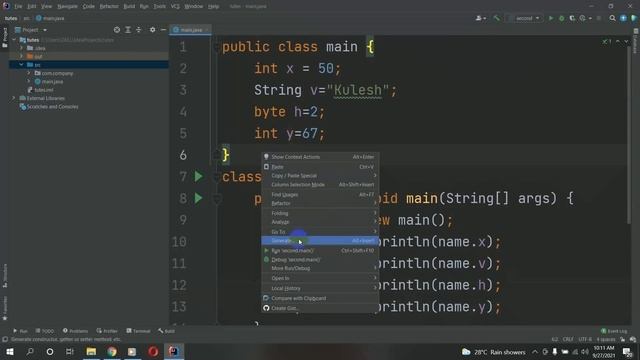Expand the Folding submenu

[x=320, y=213]
